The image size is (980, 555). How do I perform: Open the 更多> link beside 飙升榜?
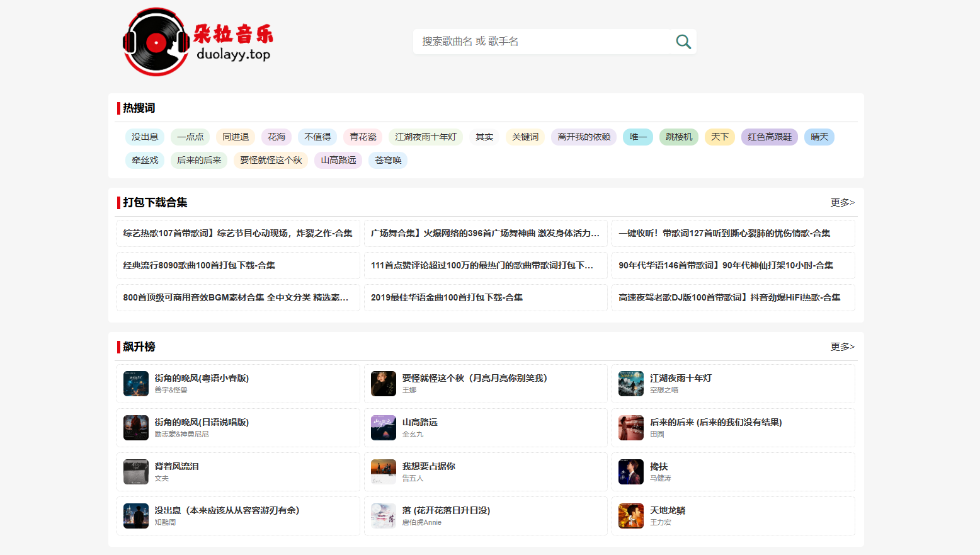click(842, 346)
